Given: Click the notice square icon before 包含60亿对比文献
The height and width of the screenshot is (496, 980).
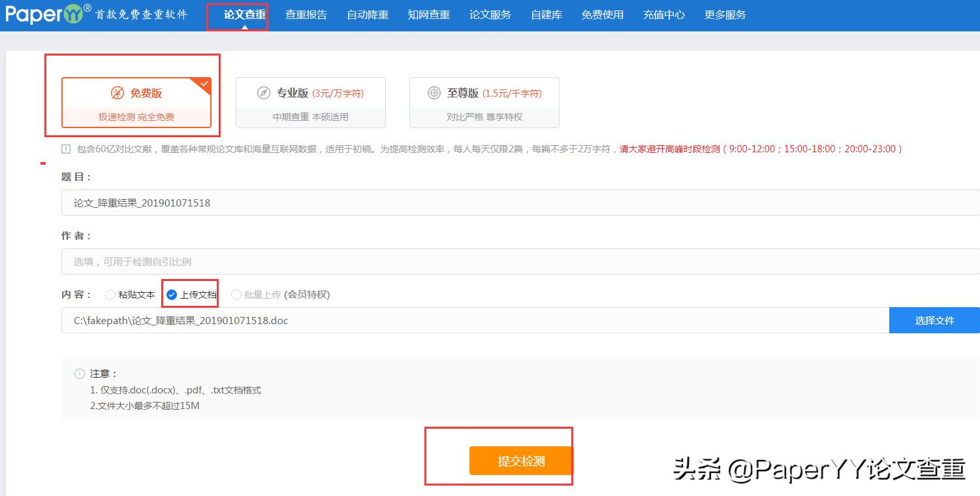Looking at the screenshot, I should (x=65, y=149).
